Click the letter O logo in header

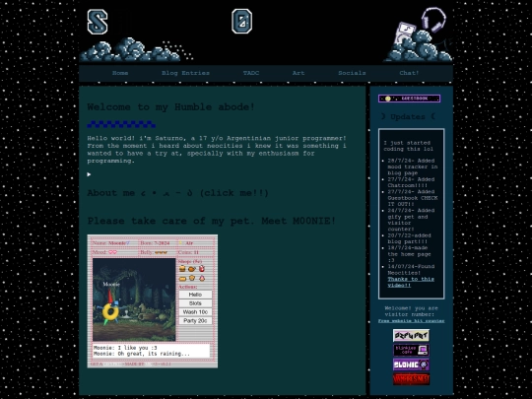242,21
